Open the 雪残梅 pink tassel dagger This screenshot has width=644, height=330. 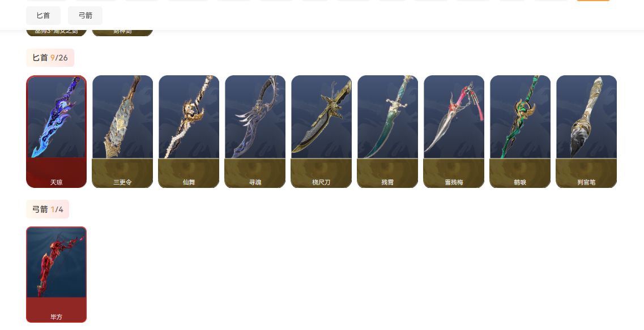454,131
